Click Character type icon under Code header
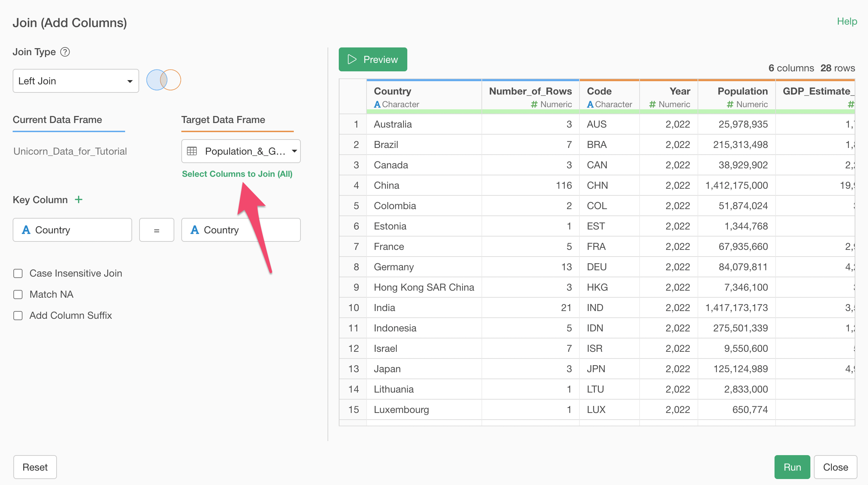 590,104
